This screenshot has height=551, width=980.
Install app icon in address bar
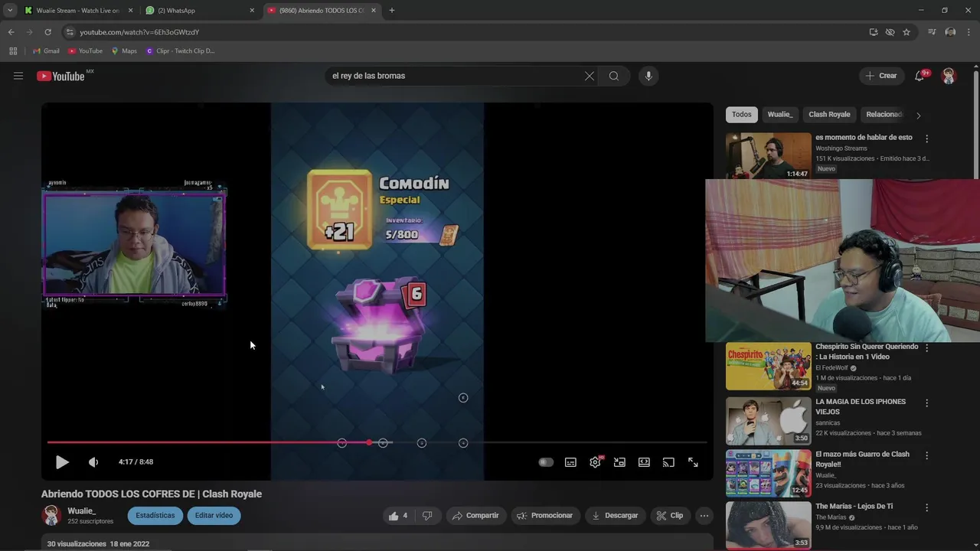[x=874, y=32]
